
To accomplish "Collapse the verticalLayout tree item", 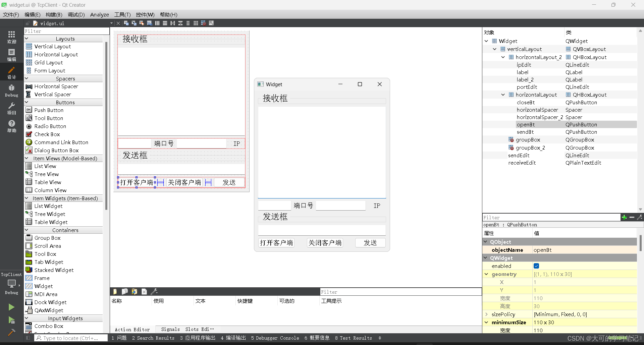I will click(495, 49).
